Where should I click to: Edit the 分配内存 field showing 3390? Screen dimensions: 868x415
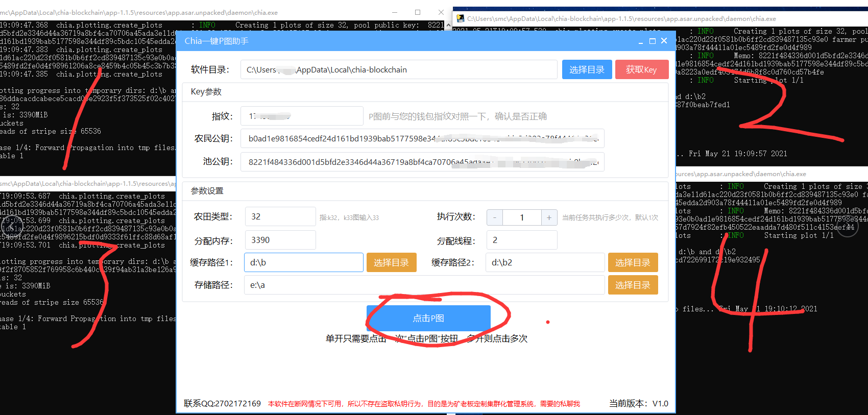click(280, 240)
